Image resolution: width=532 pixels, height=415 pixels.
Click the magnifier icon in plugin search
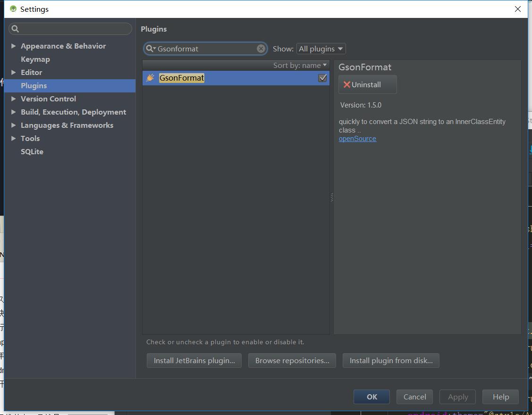(x=150, y=49)
